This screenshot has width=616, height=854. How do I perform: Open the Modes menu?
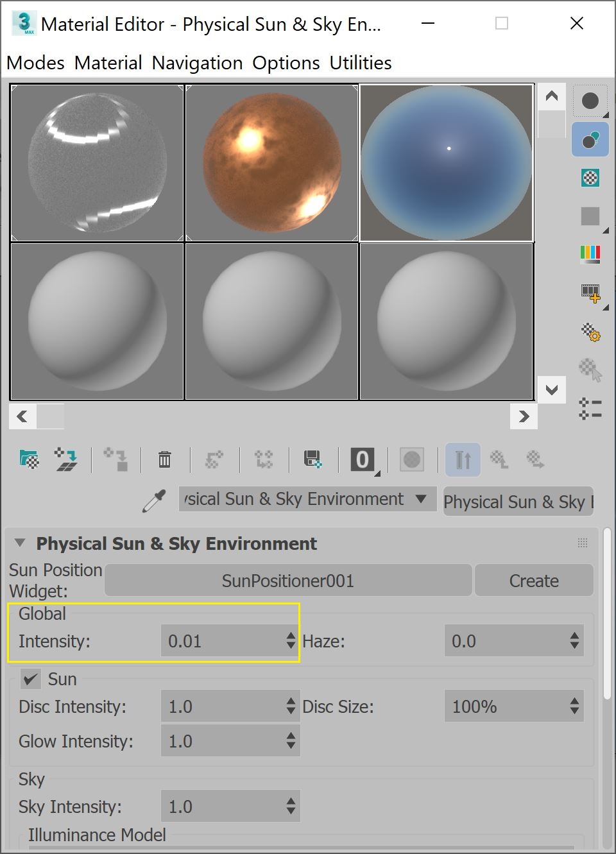[x=35, y=63]
